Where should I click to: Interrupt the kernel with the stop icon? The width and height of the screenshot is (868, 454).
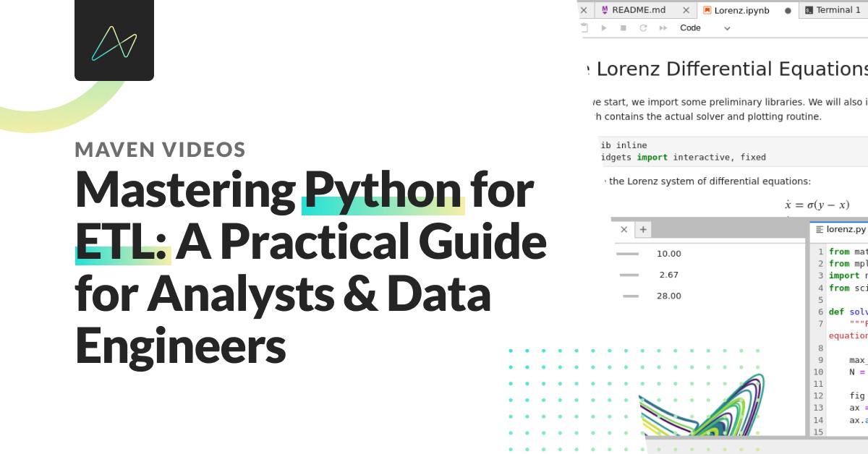623,27
